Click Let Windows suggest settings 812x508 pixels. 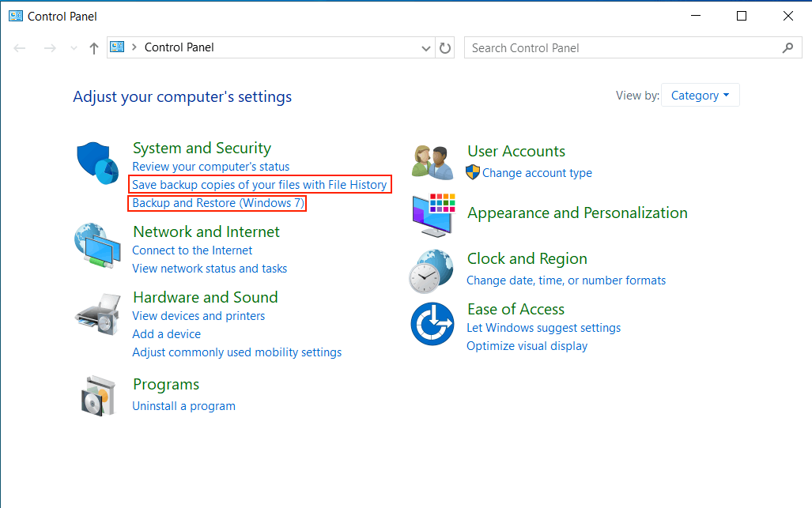click(544, 328)
